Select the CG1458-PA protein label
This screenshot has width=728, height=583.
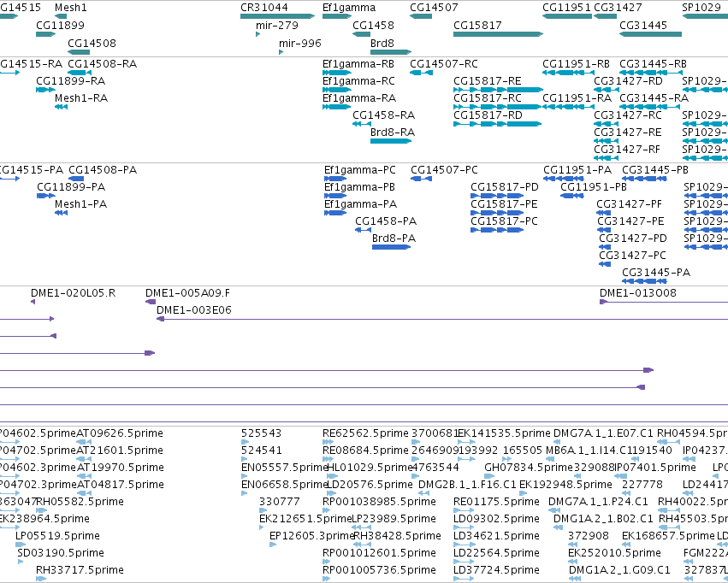[386, 221]
